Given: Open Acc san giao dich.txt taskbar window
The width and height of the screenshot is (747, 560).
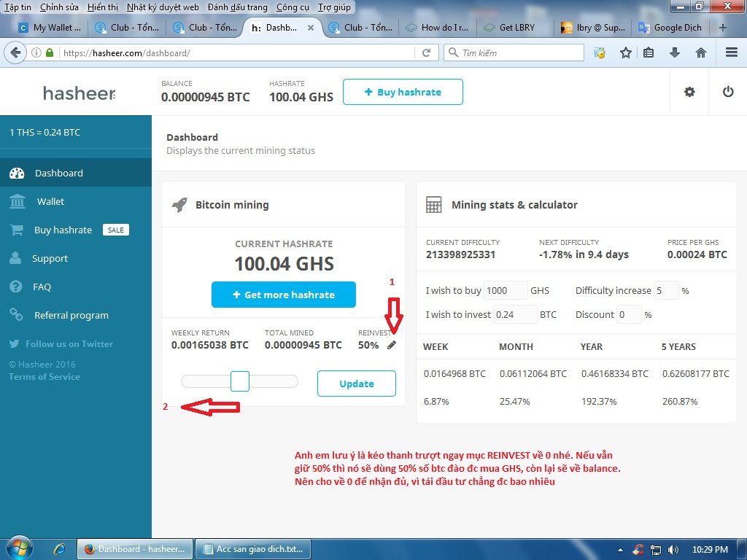Looking at the screenshot, I should 253,549.
